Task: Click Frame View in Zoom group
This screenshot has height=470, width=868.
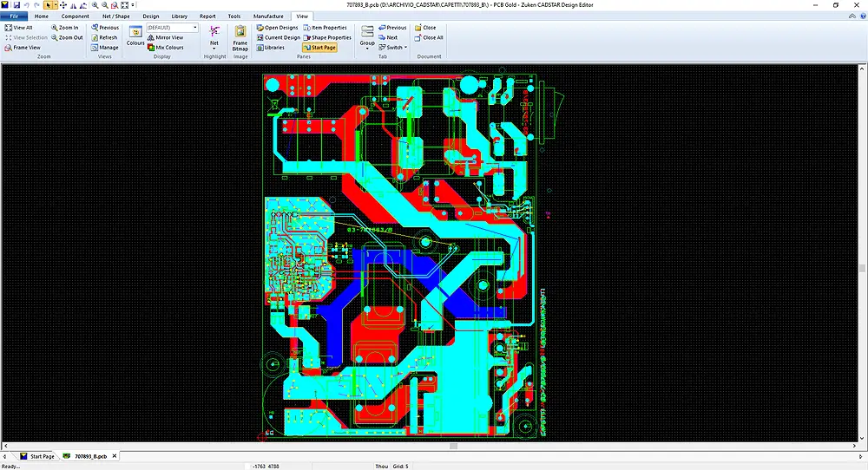Action: coord(23,48)
